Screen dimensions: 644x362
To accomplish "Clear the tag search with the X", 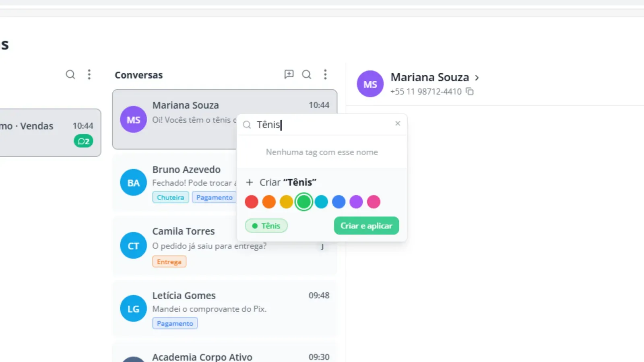I will (398, 123).
